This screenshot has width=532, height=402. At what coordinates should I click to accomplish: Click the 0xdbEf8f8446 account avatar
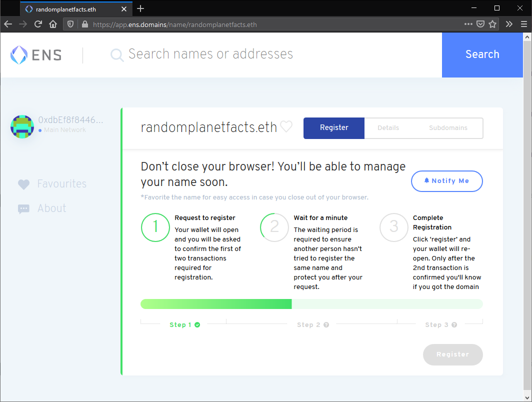22,126
